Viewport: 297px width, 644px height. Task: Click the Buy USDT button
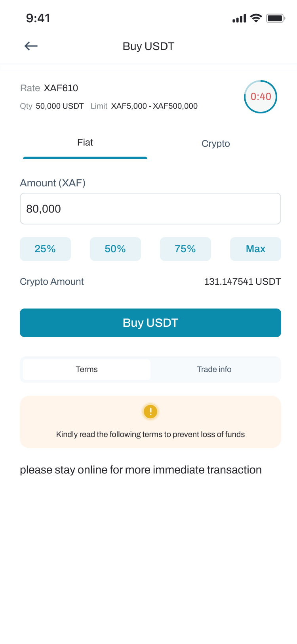pyautogui.click(x=150, y=323)
